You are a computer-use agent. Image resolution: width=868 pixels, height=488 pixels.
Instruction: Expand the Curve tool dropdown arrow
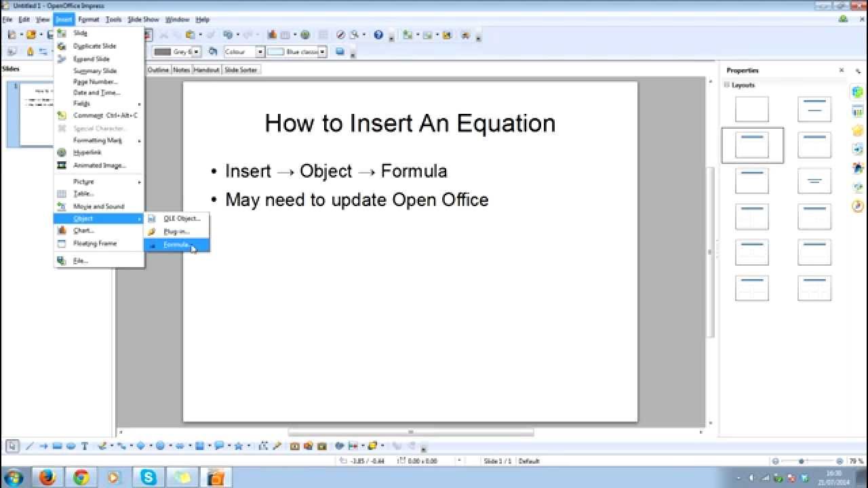[x=113, y=446]
